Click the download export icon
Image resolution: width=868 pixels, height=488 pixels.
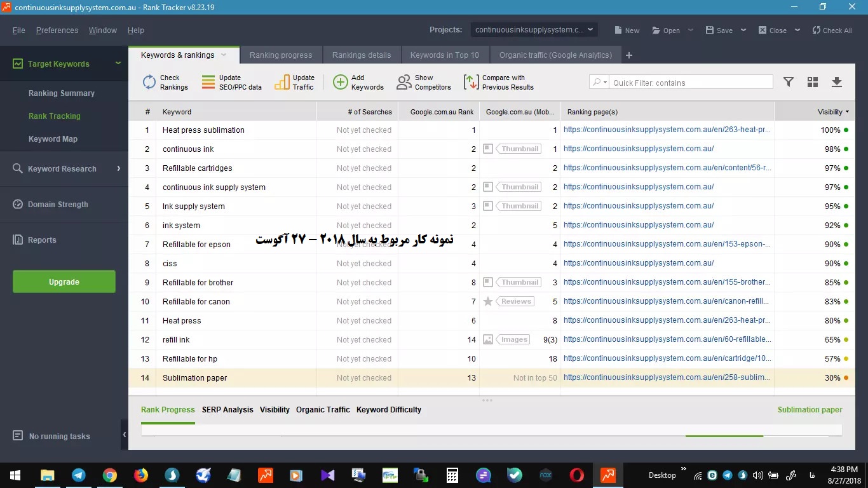click(x=837, y=82)
